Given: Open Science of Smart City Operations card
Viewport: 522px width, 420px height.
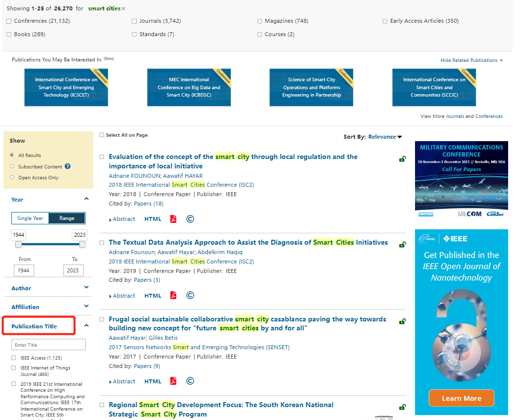Looking at the screenshot, I should 312,88.
